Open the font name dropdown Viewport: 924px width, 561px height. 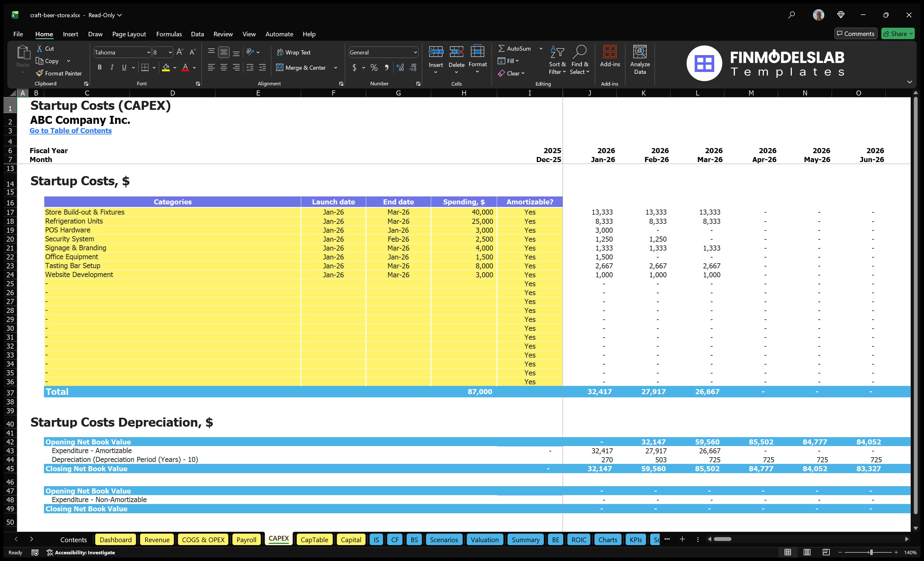(x=149, y=52)
